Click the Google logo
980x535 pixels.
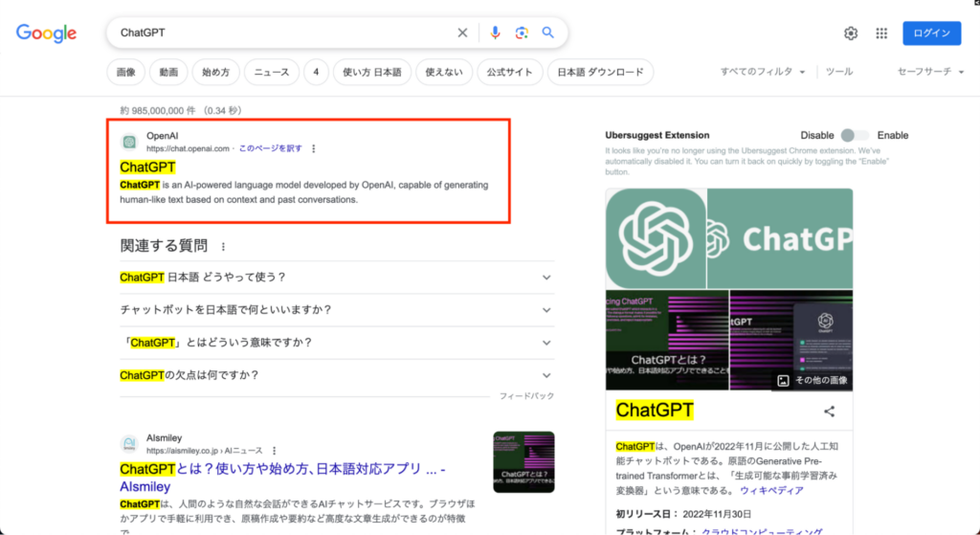click(x=46, y=33)
